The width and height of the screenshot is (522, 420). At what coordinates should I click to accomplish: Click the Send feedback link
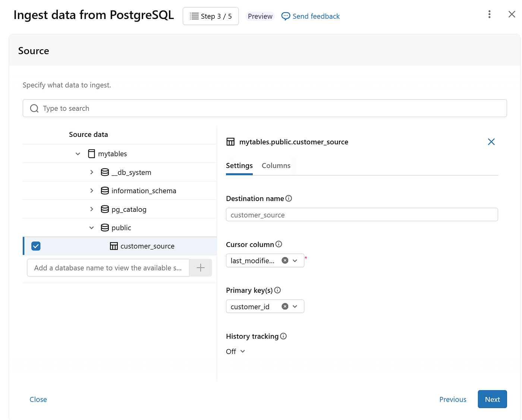pyautogui.click(x=316, y=16)
